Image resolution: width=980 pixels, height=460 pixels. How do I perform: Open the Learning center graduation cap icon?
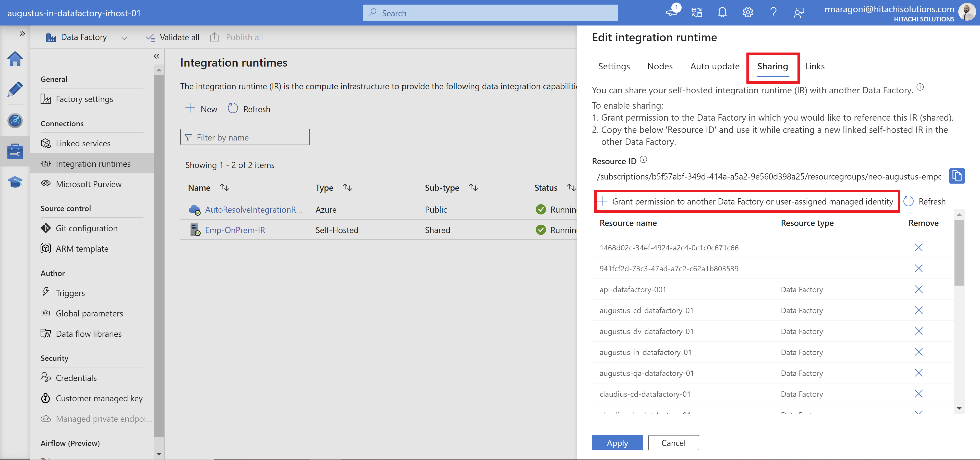coord(15,182)
